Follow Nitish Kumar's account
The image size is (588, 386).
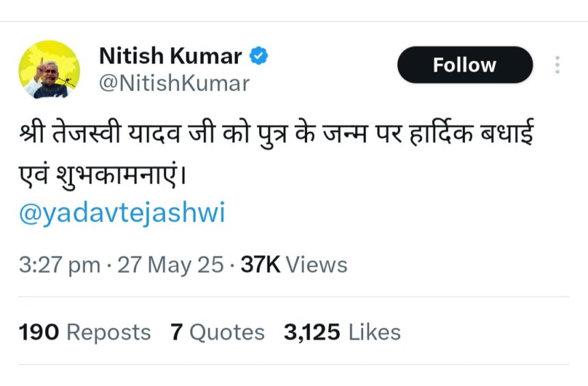click(465, 65)
